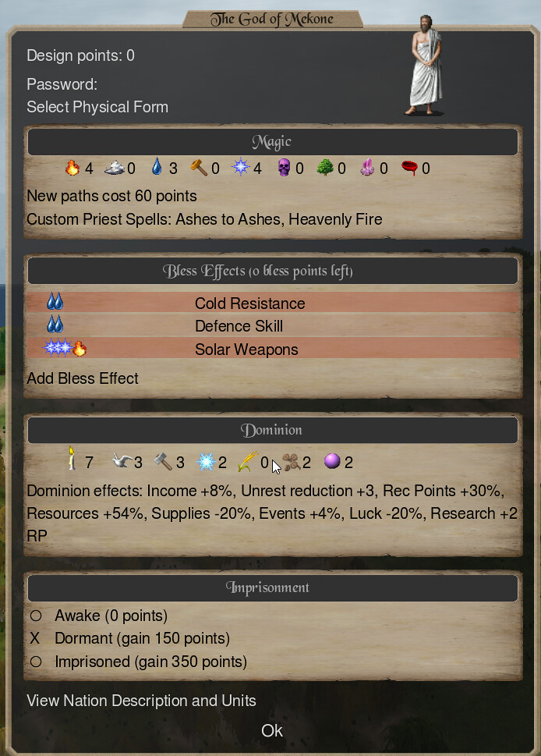Open View Nation Description and Units
The width and height of the screenshot is (541, 756).
141,701
